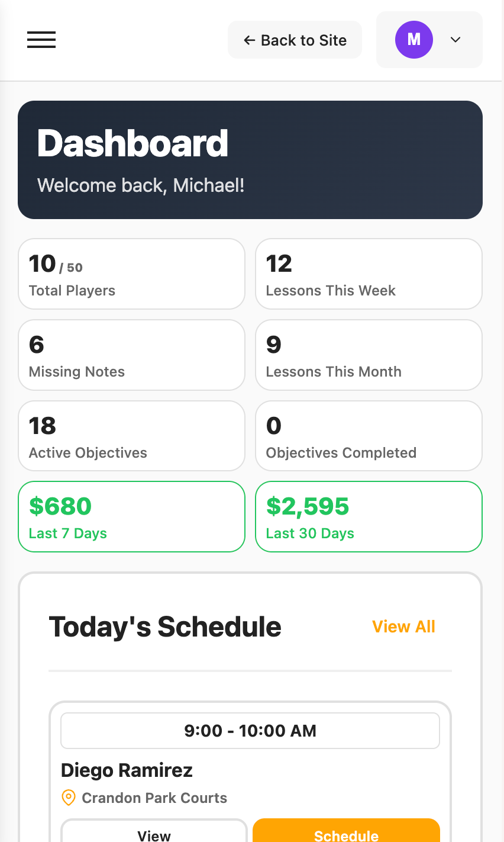Click the purple M profile avatar
The image size is (504, 842).
[x=414, y=40]
